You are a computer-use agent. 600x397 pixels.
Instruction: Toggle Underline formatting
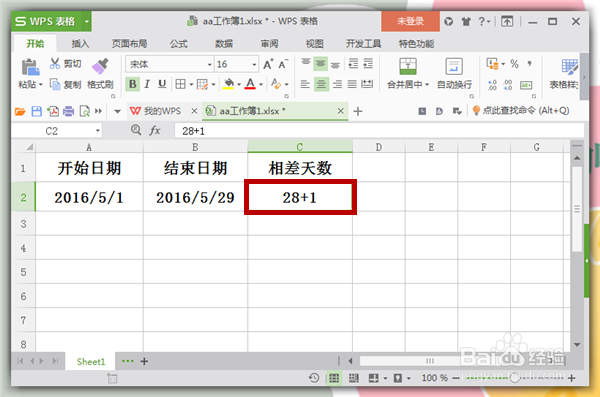(162, 84)
